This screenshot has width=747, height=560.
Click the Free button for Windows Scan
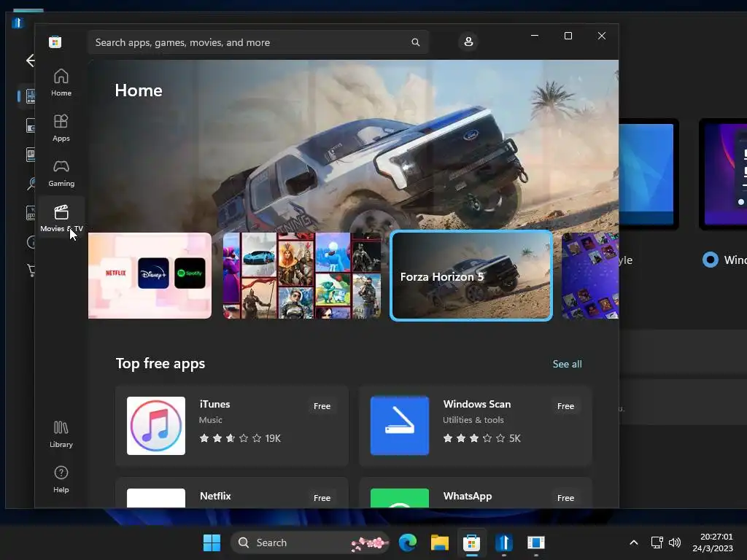click(x=565, y=406)
